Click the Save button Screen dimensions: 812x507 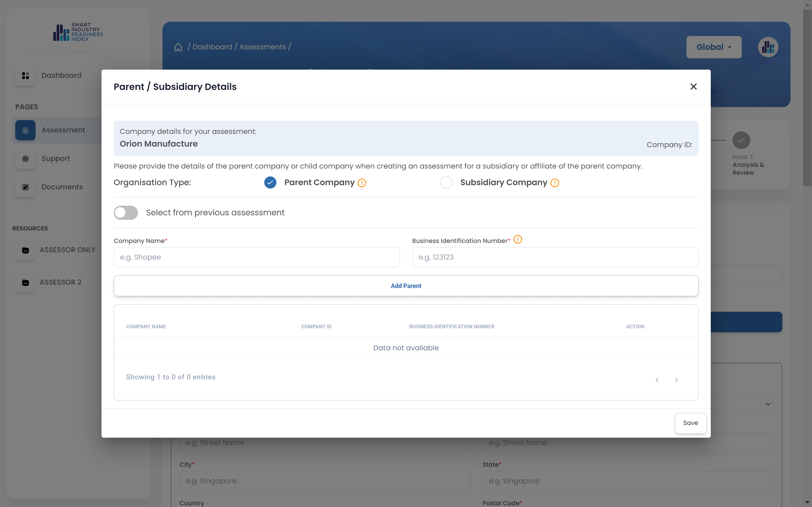[690, 423]
